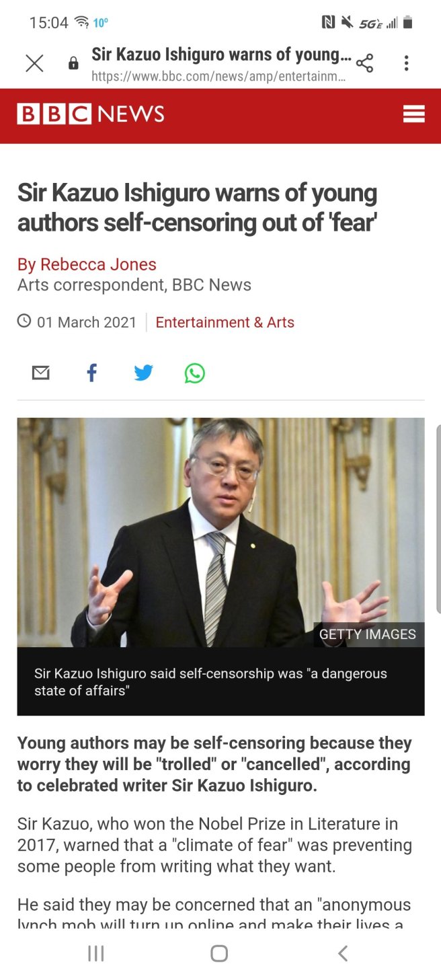
Task: Tap the Kazuo Ishiguro article photo
Action: point(220,532)
